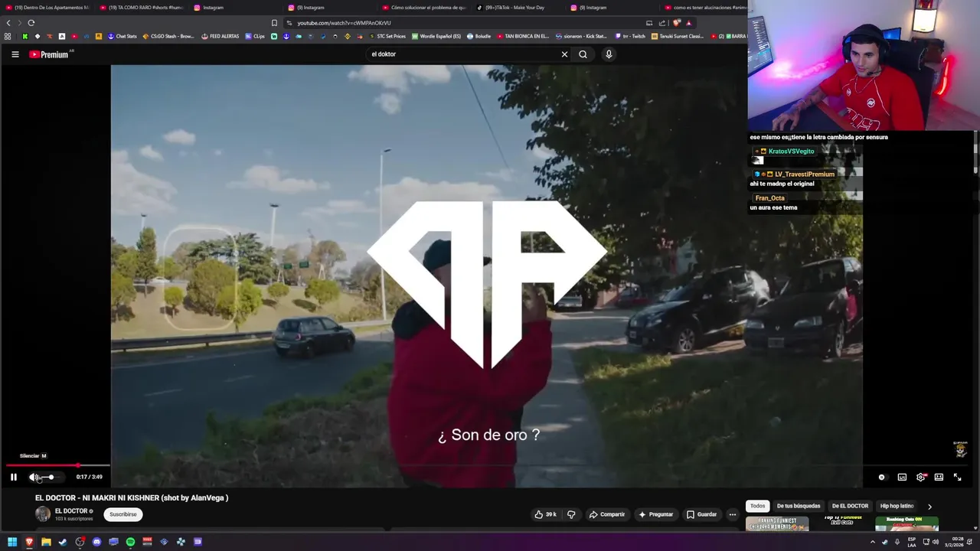Go to YouTube Premium home logo
Screen dimensions: 980x551
pyautogui.click(x=51, y=54)
